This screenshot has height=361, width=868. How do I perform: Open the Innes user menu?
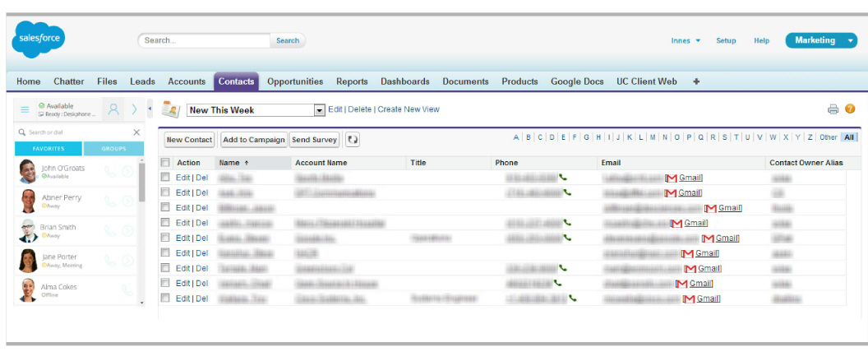(x=686, y=40)
